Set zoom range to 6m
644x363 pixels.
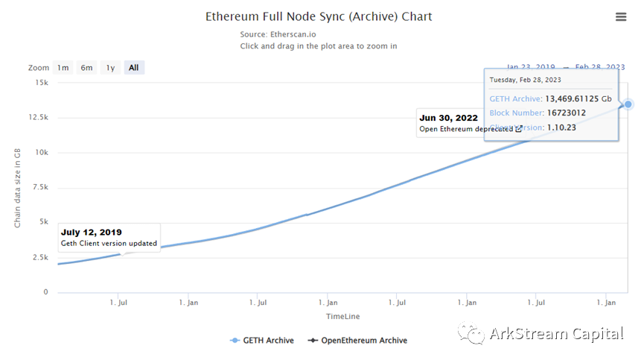pyautogui.click(x=87, y=68)
